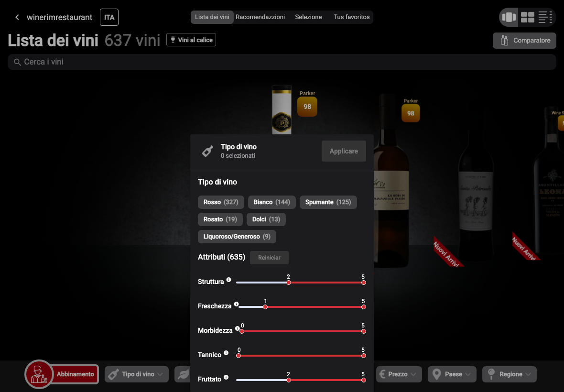Click Reiniciar to reset attributes
The width and height of the screenshot is (564, 392).
tap(269, 258)
